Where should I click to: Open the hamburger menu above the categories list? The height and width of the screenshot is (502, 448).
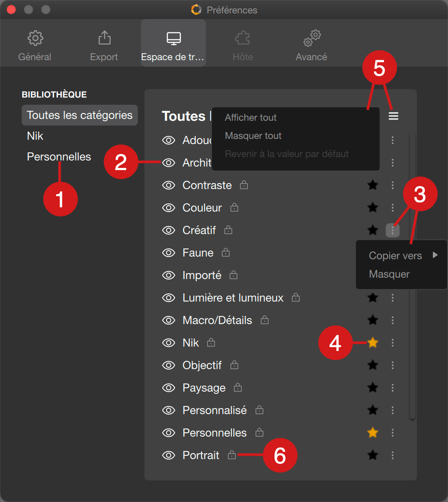(393, 116)
